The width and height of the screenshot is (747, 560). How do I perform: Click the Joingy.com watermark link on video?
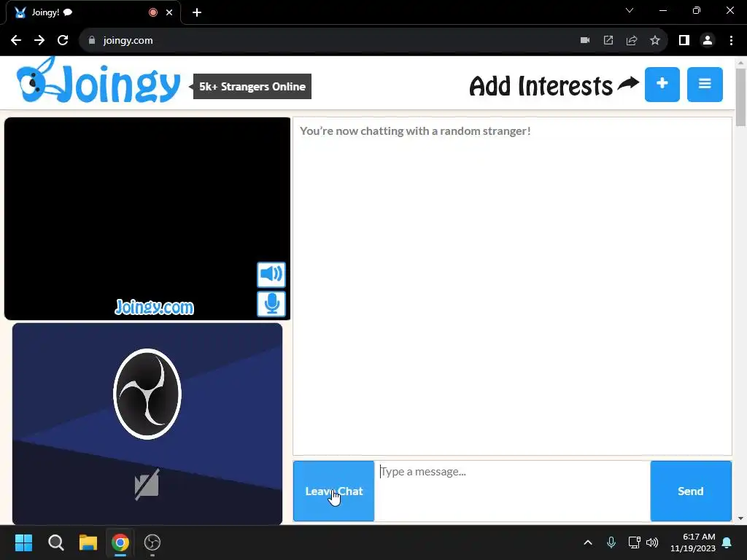[x=155, y=307]
